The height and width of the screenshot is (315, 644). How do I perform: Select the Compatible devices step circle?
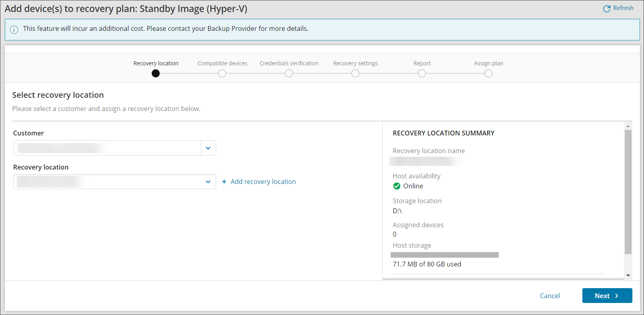click(222, 73)
